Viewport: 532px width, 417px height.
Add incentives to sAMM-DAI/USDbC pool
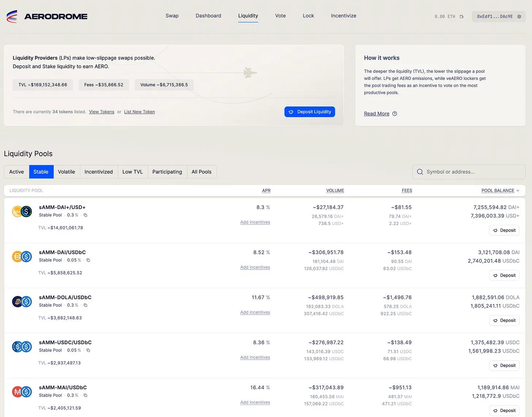pyautogui.click(x=255, y=267)
